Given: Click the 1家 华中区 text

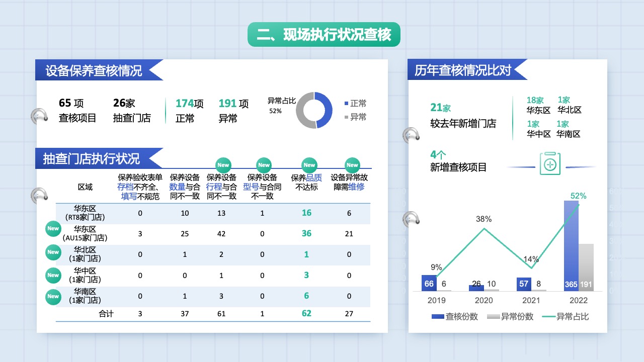Looking at the screenshot, I should [538, 129].
